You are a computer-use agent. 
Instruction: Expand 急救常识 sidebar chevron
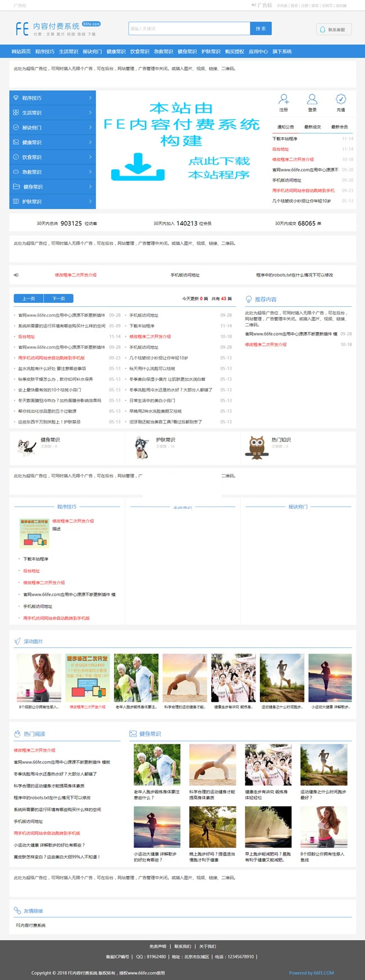pos(90,172)
